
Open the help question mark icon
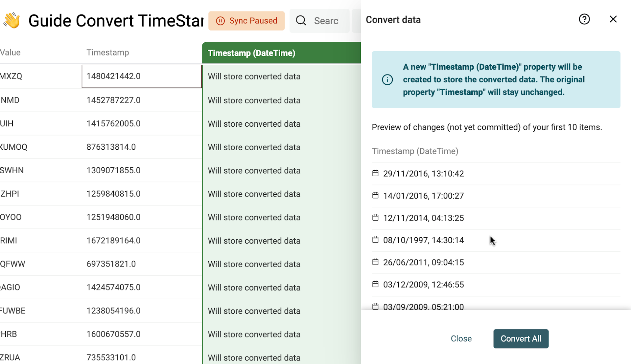(x=584, y=19)
